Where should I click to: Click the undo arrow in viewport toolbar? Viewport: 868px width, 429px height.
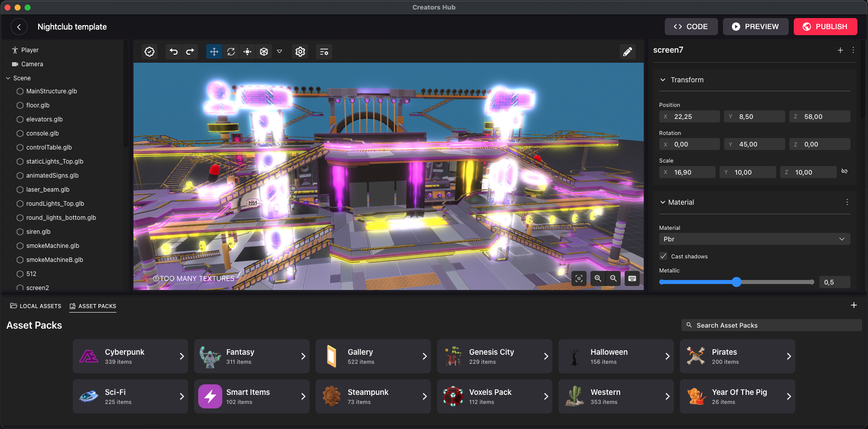174,52
